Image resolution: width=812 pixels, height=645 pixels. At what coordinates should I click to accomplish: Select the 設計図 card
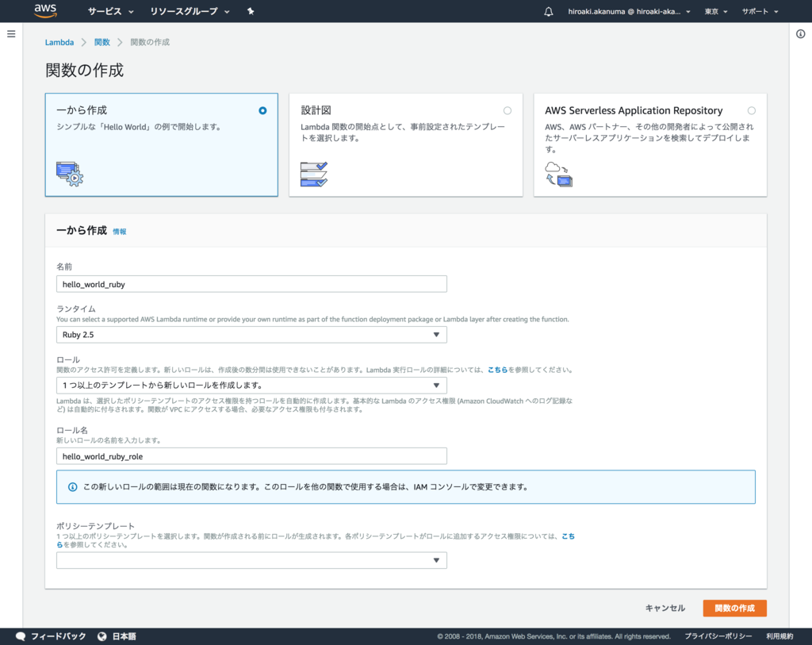(405, 144)
